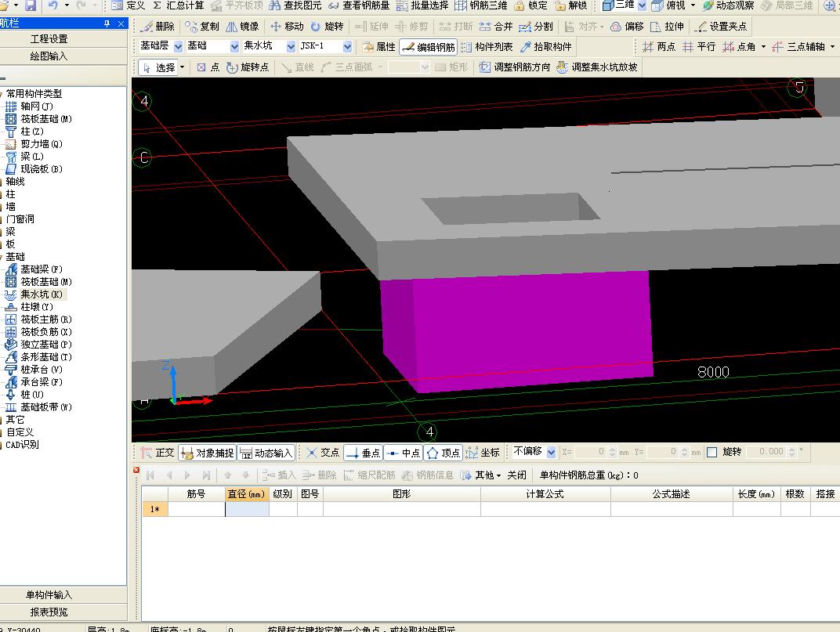Open the JSK-1 component dropdown
The image size is (840, 632).
pyautogui.click(x=347, y=47)
